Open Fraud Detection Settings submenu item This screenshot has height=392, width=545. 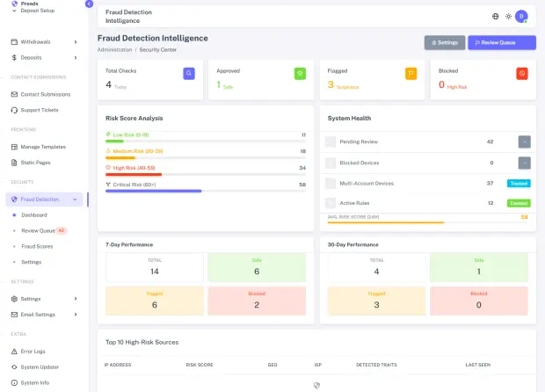[32, 262]
